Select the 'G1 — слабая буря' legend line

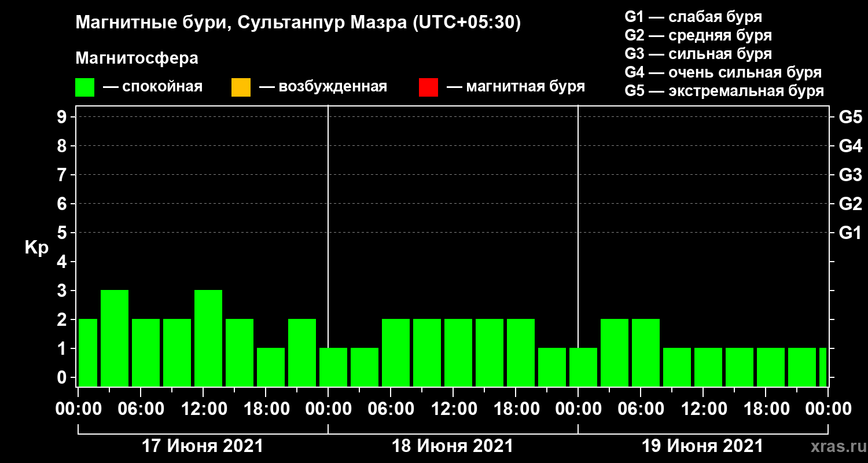click(693, 16)
